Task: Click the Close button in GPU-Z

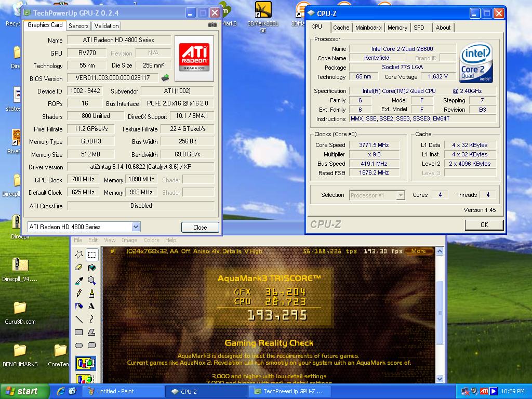Action: [x=200, y=228]
